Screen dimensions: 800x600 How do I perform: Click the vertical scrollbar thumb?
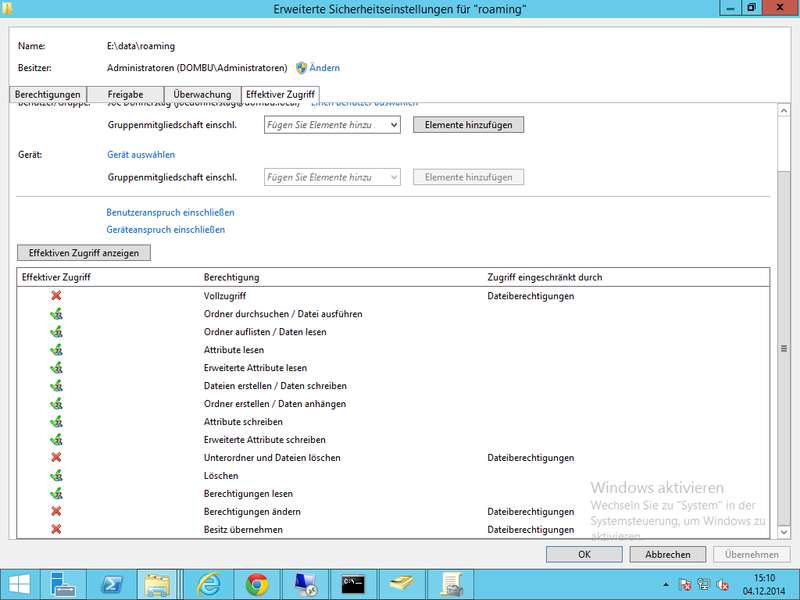(784, 348)
